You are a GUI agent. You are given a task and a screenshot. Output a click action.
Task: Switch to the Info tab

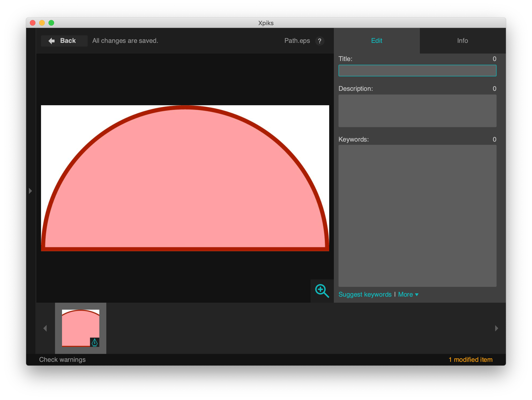(x=462, y=41)
